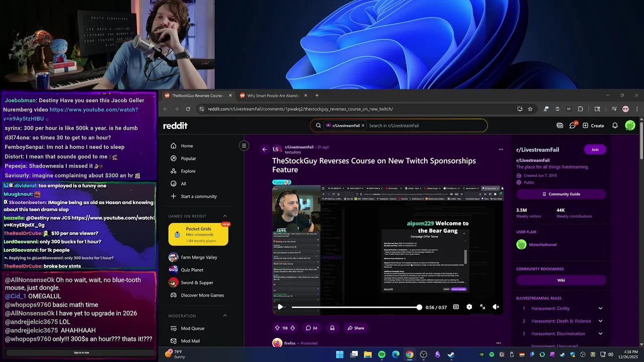Join the r/LivestreamFail community

tap(595, 149)
